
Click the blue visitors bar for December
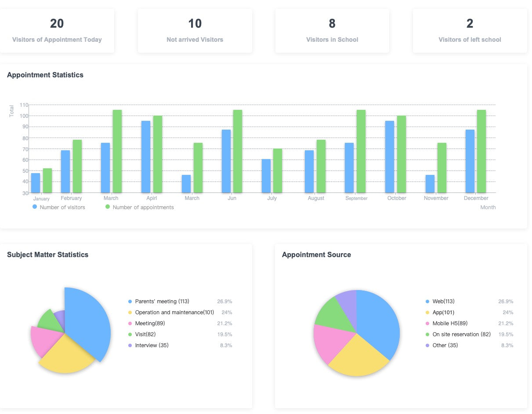pyautogui.click(x=470, y=161)
